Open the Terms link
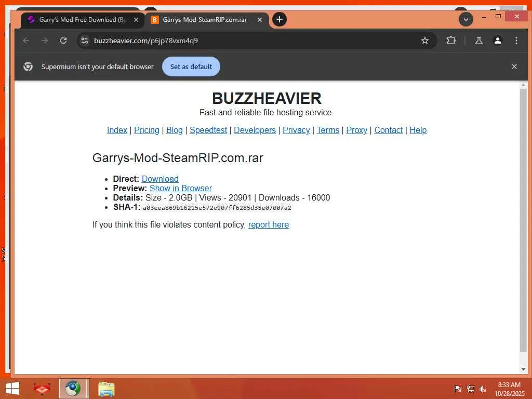532x399 pixels. pos(328,130)
